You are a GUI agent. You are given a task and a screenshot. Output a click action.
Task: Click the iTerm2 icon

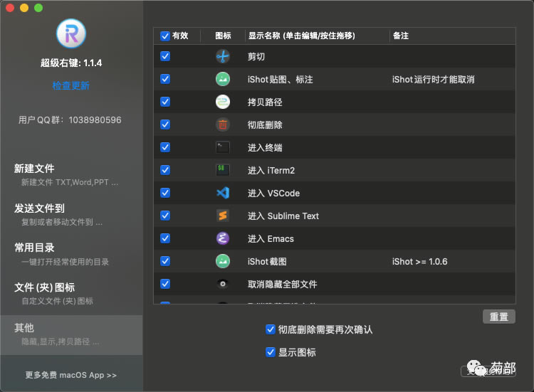(223, 170)
